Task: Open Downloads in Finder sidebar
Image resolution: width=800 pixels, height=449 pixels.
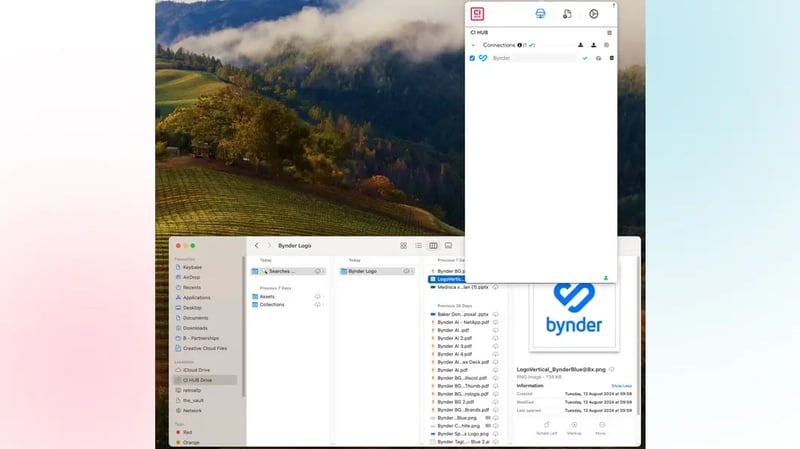Action: tap(195, 328)
